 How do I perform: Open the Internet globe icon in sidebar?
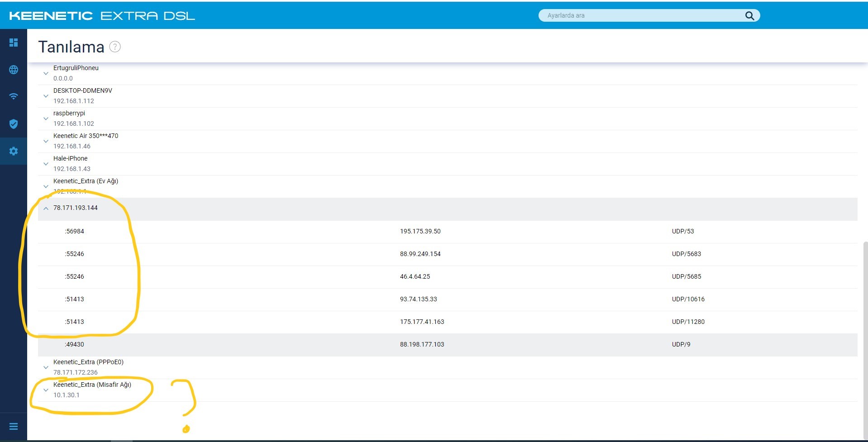tap(14, 70)
